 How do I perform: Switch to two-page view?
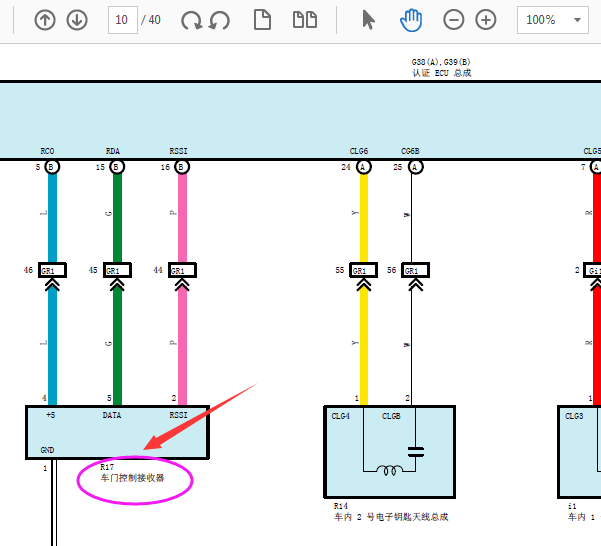tap(304, 20)
